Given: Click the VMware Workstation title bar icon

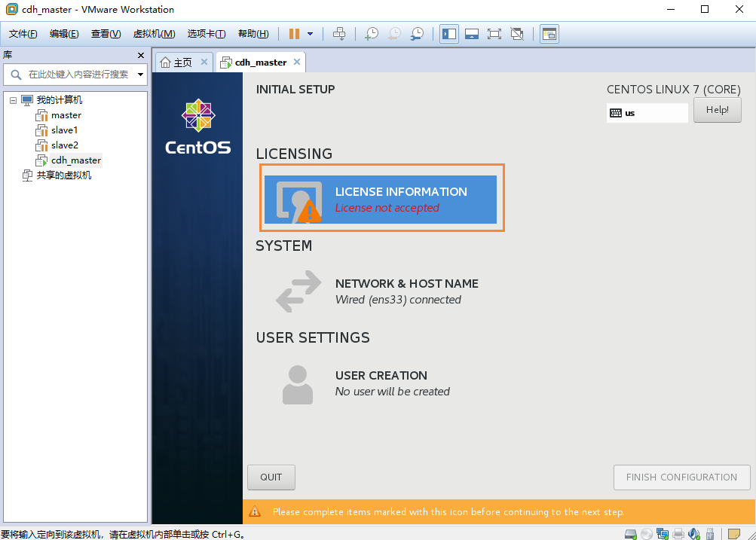Looking at the screenshot, I should (x=11, y=9).
